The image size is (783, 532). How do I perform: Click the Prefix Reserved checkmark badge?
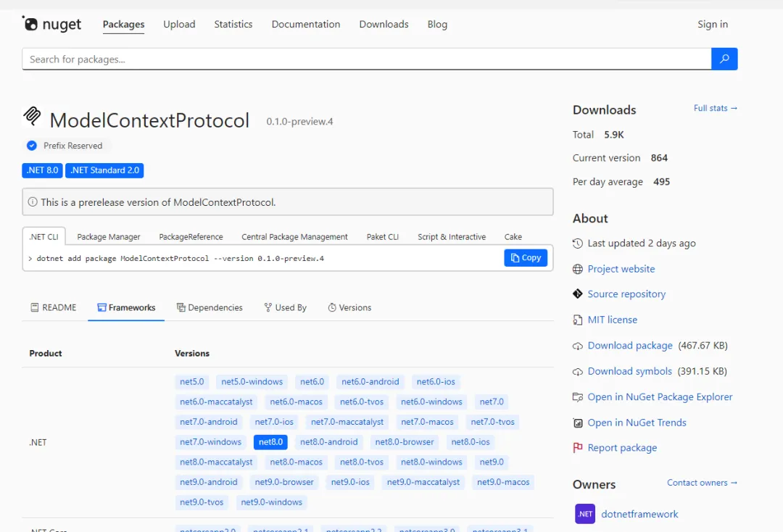[x=31, y=146]
